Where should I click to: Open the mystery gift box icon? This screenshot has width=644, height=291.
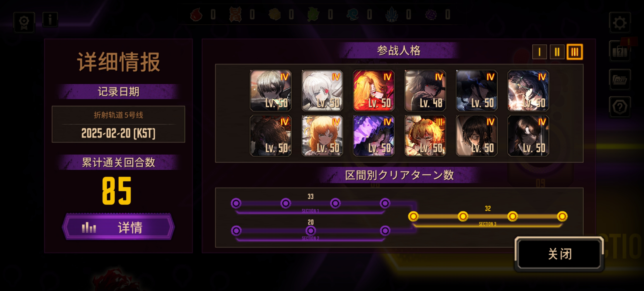620,51
